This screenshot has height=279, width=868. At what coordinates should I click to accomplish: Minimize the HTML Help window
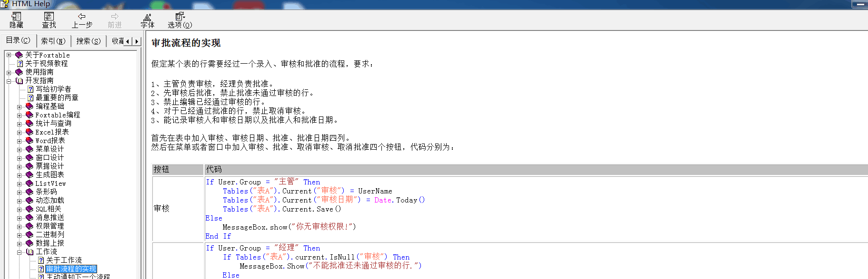click(x=859, y=4)
